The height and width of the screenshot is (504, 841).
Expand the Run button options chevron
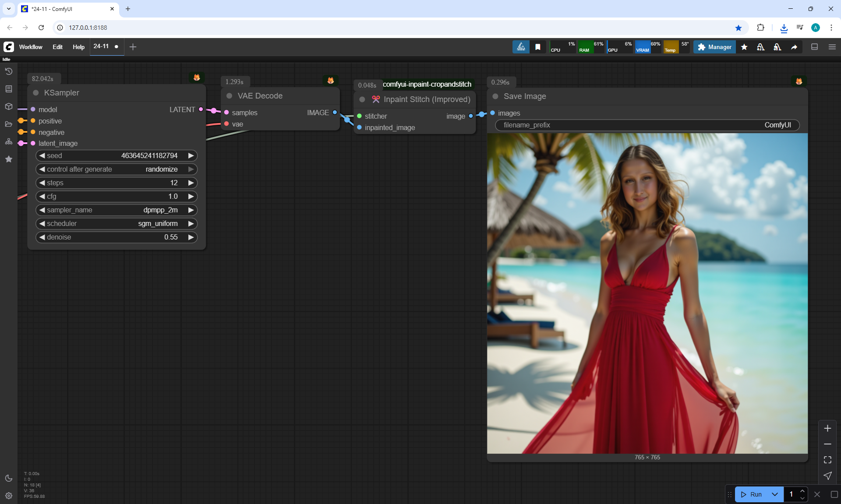(x=774, y=494)
